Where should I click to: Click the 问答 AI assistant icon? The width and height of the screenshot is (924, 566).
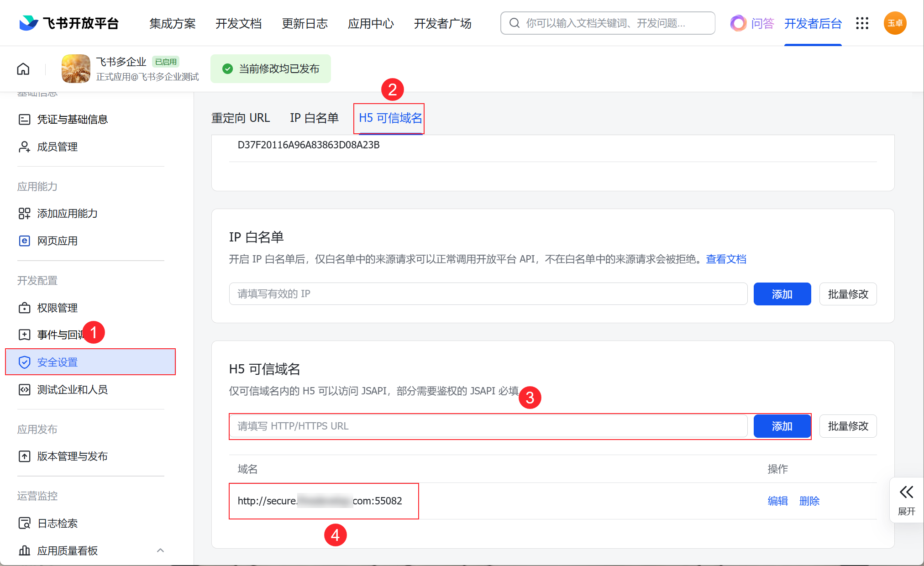tap(738, 23)
